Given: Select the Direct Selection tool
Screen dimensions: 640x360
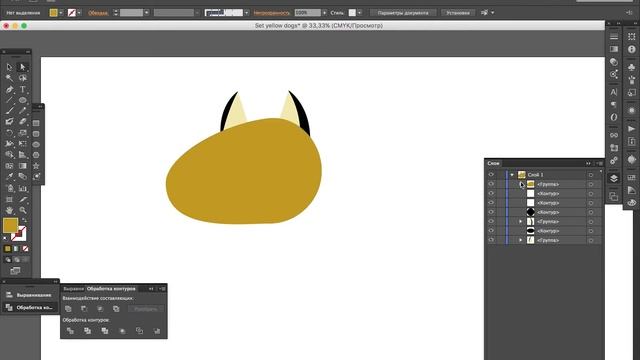Looking at the screenshot, I should pos(22,67).
